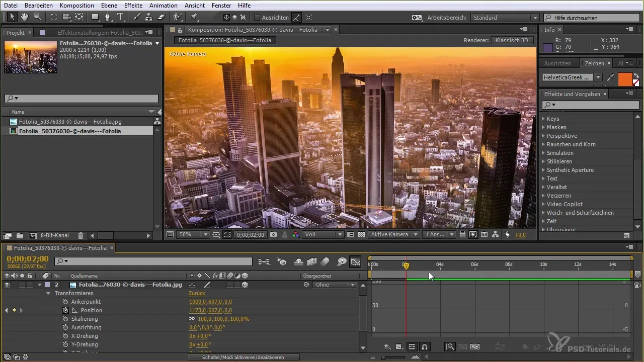Open the Interpret Footage icon in Project panel
Image resolution: width=644 pixels, height=362 pixels.
(8, 235)
